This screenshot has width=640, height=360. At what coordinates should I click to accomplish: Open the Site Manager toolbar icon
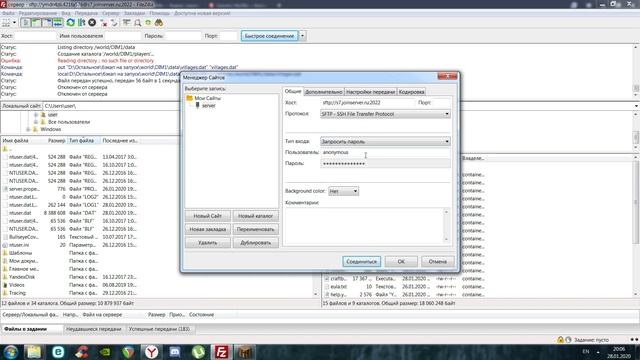pos(6,23)
